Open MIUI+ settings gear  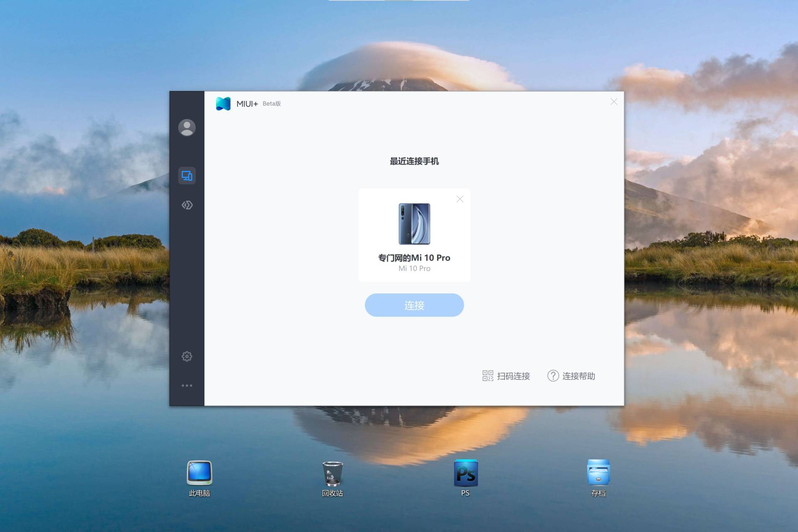(187, 356)
